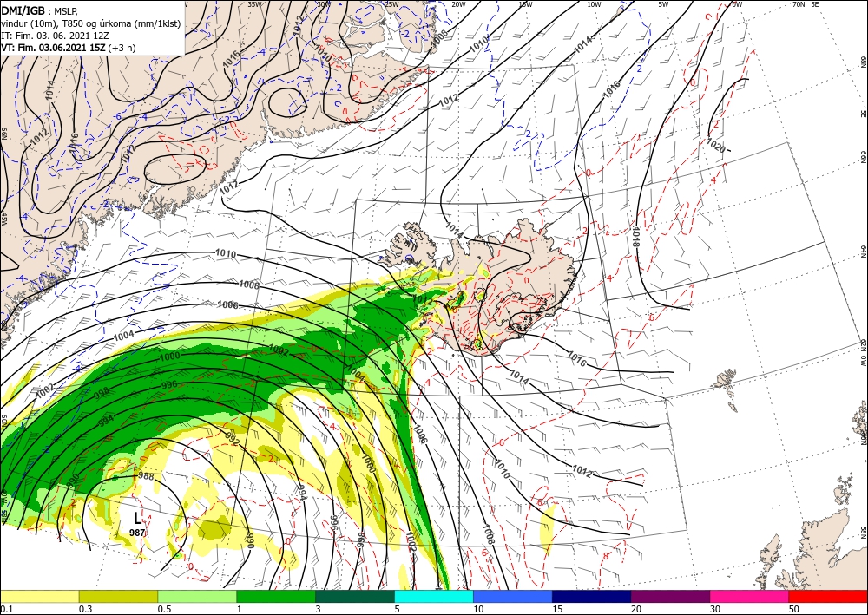Click the '1020' isobar label
The width and height of the screenshot is (868, 615).
[718, 146]
